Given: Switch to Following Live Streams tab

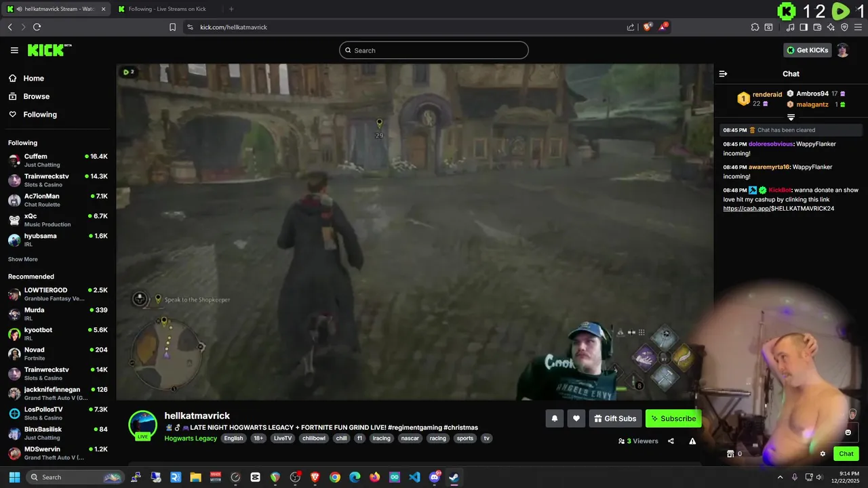Looking at the screenshot, I should [x=167, y=9].
